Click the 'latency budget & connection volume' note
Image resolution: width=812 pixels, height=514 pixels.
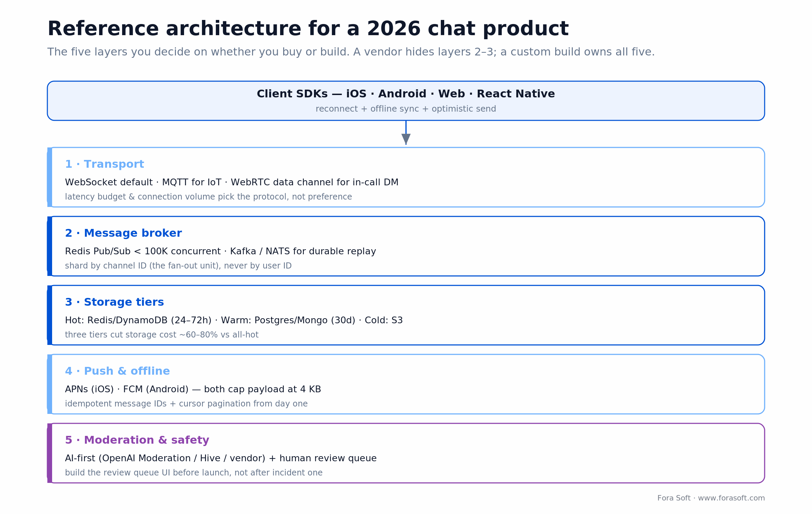[x=208, y=197]
